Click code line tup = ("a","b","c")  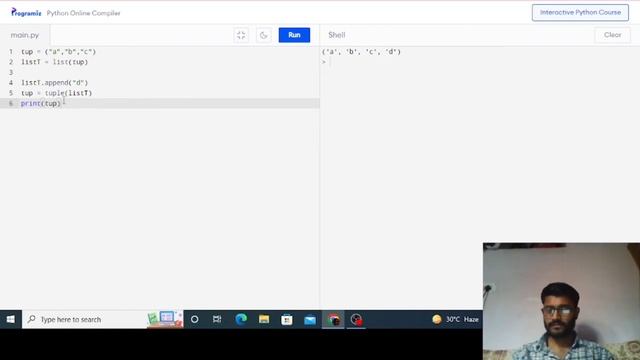pos(58,52)
